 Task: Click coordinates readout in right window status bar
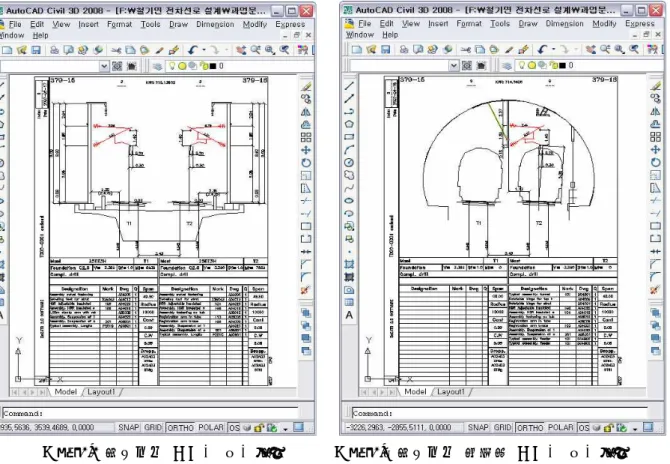399,427
